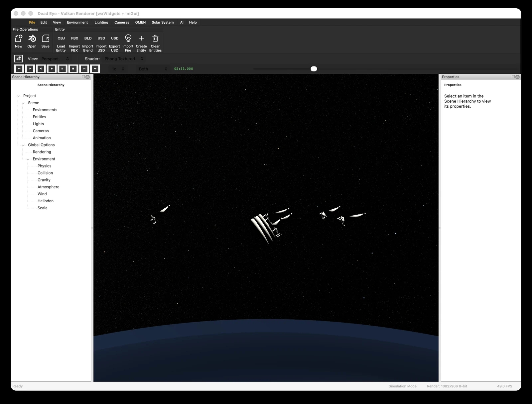The height and width of the screenshot is (404, 532).
Task: Open the OMEN menu
Action: click(140, 22)
